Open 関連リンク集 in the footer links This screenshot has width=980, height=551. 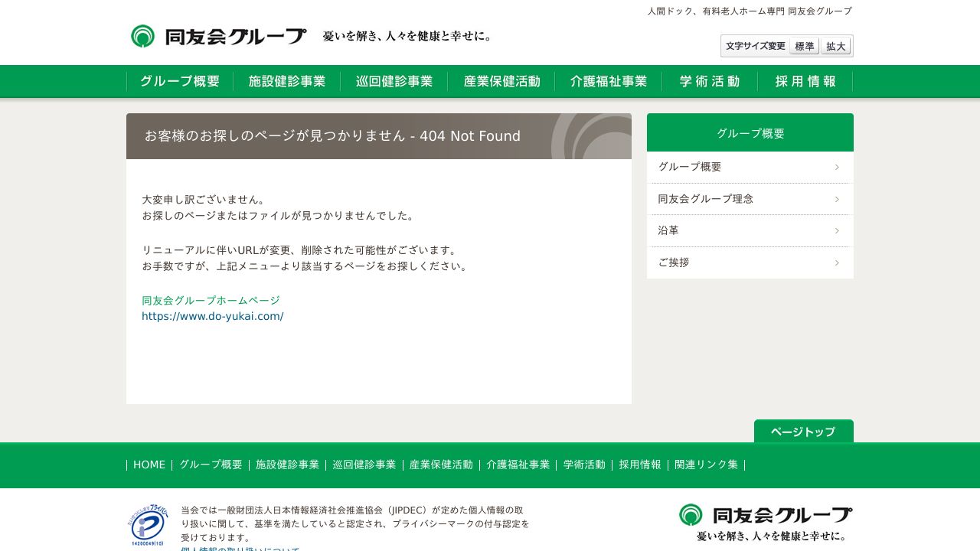click(706, 465)
